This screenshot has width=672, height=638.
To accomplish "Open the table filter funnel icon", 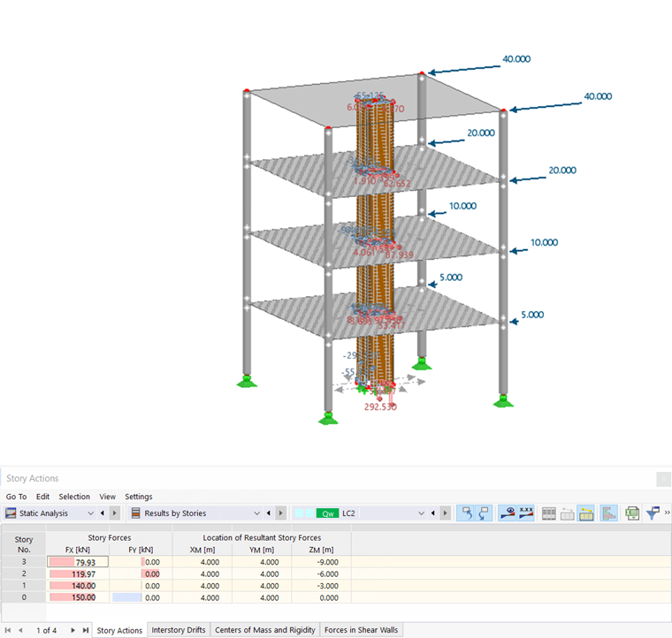I will 653,513.
